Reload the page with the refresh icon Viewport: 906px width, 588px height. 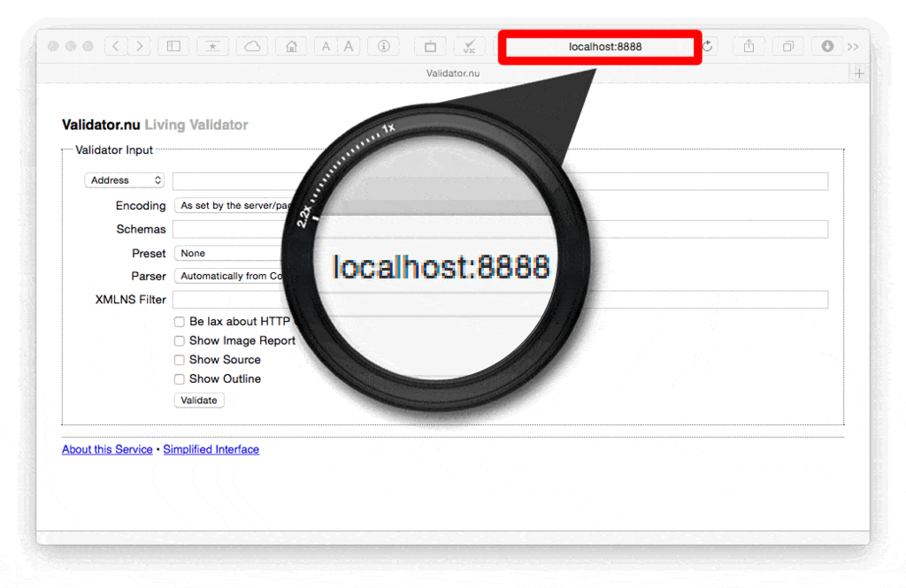[710, 46]
